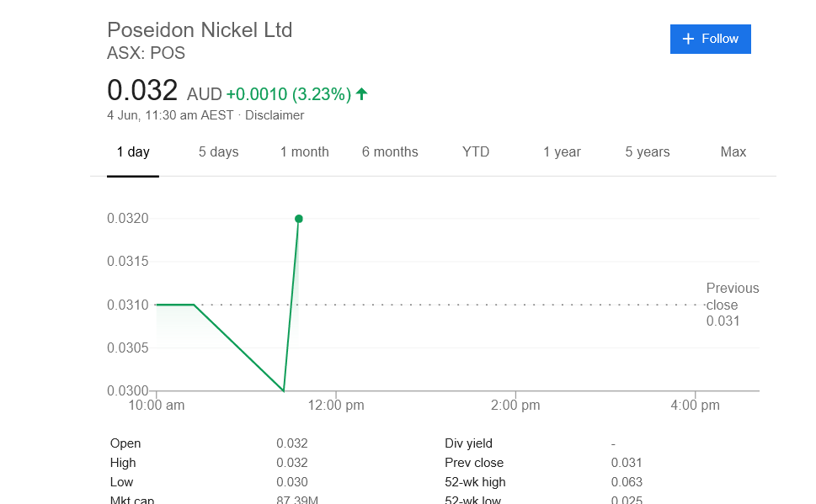Click the Open price value row

pyautogui.click(x=292, y=443)
